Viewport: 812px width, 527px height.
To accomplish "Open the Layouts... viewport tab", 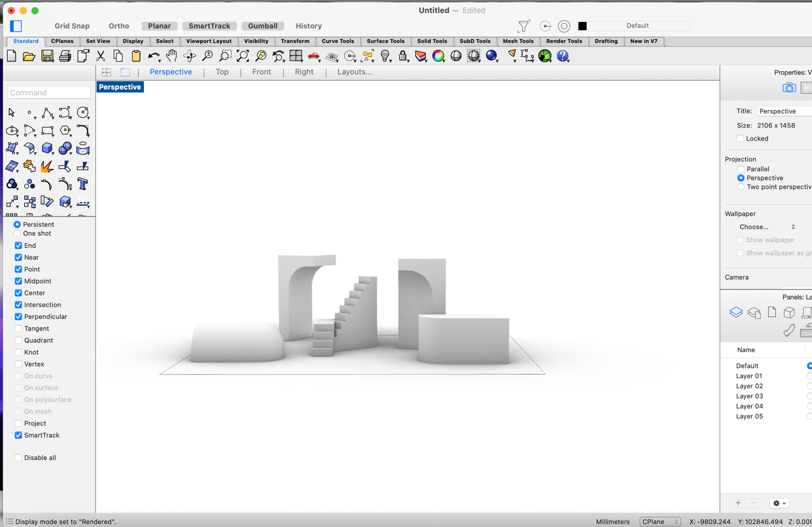I will point(355,72).
